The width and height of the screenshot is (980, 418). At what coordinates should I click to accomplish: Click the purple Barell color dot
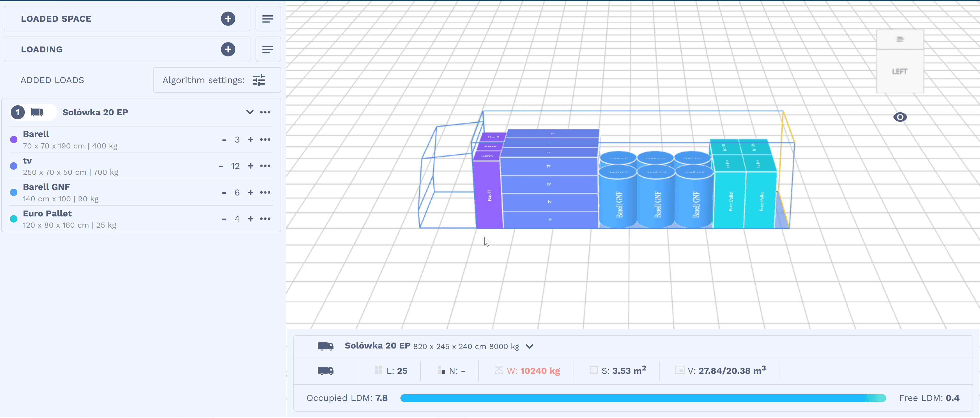coord(14,139)
